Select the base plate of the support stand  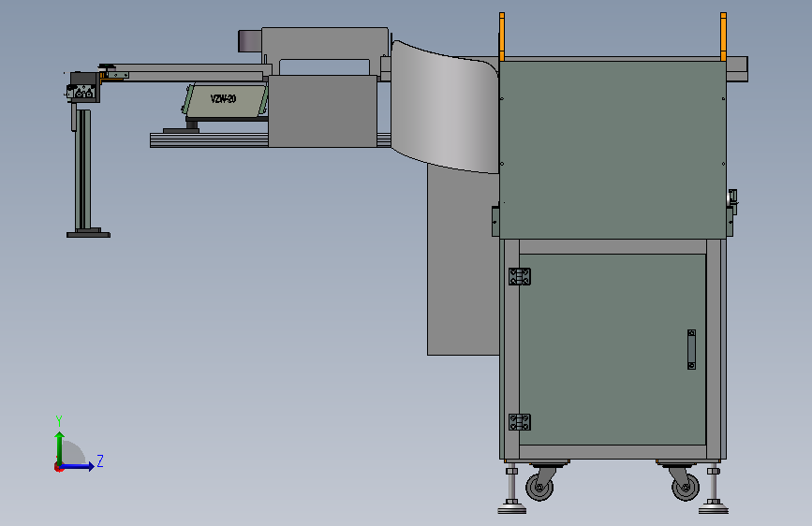(x=89, y=235)
